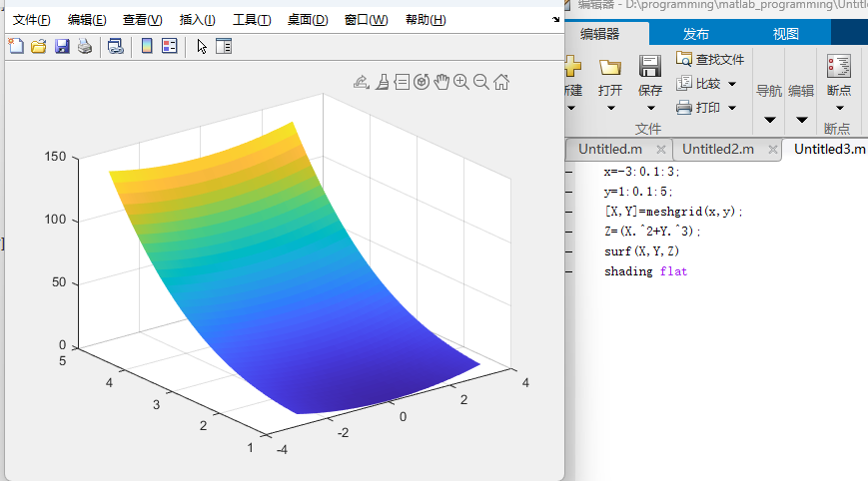The image size is (868, 481).
Task: Switch to the Publish (发布) ribbon tab
Action: click(x=696, y=34)
